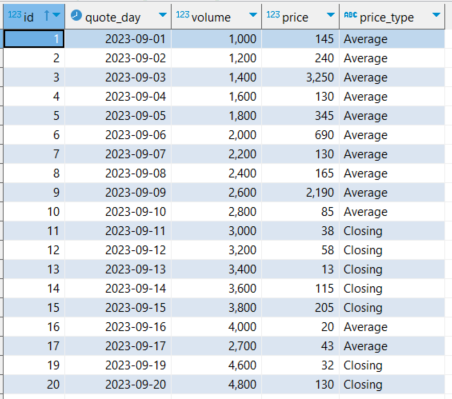The image size is (452, 399).
Task: Select volume cell 3,200
Action: coord(217,250)
